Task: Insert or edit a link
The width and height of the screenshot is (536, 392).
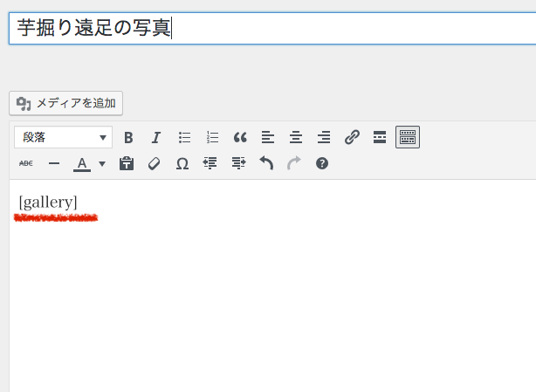Action: pos(352,137)
